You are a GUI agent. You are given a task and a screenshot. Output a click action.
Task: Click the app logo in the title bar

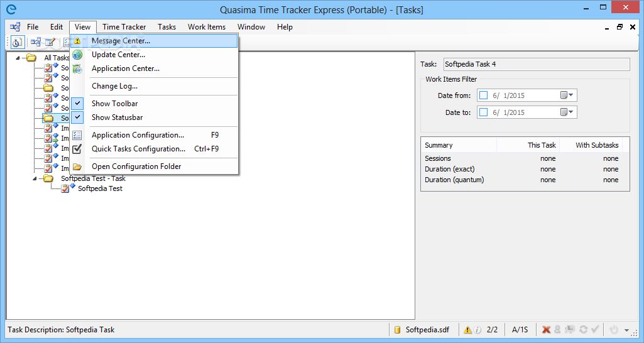[11, 9]
